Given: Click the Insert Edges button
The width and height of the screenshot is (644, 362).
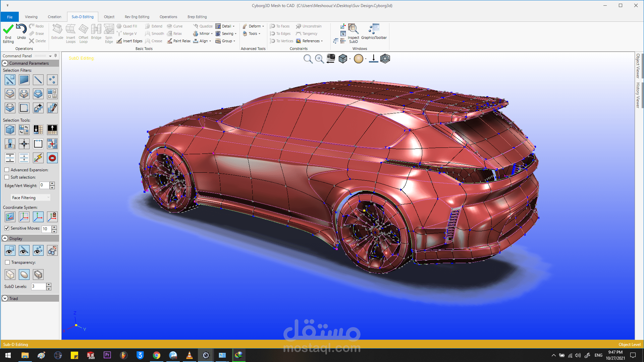Looking at the screenshot, I should [129, 41].
